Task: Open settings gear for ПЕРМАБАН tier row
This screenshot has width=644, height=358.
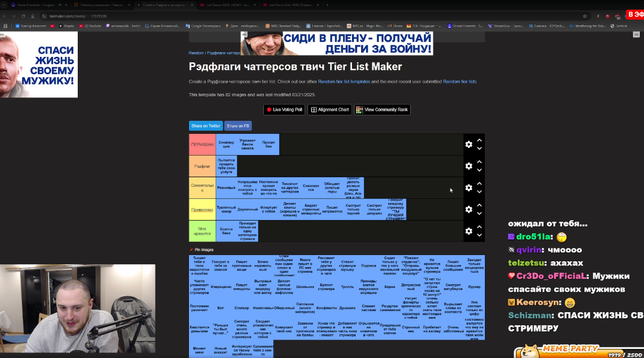Action: tap(469, 144)
